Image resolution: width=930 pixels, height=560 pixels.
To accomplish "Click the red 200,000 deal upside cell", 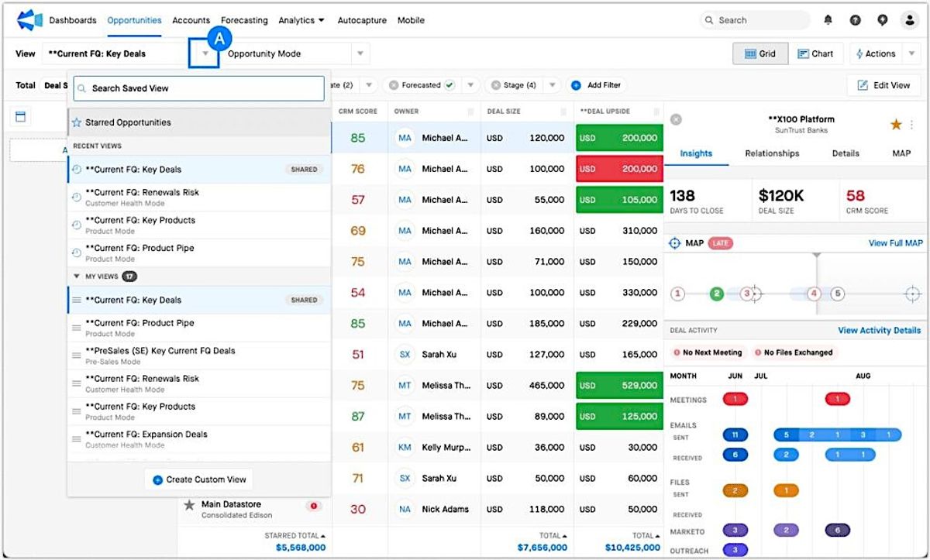I will coord(619,169).
